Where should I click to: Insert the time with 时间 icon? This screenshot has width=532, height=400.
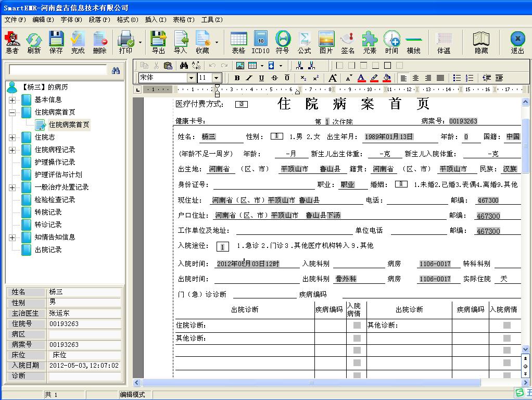[391, 42]
